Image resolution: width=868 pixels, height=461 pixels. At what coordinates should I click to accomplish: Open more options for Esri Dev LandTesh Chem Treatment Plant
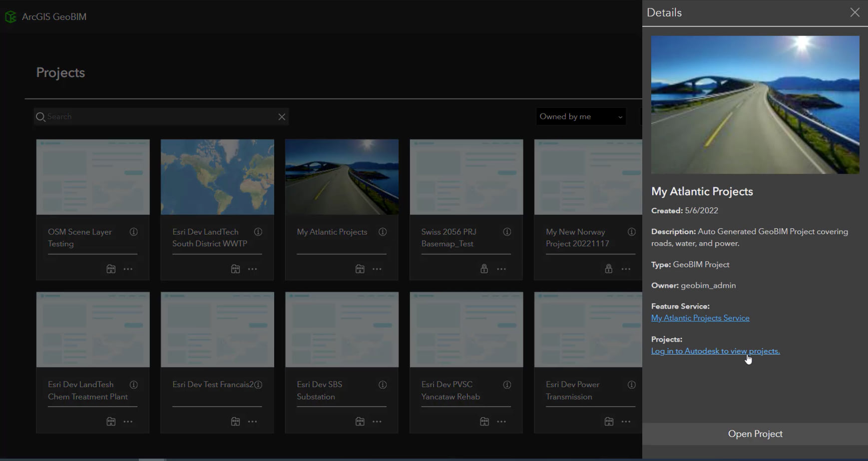[128, 422]
